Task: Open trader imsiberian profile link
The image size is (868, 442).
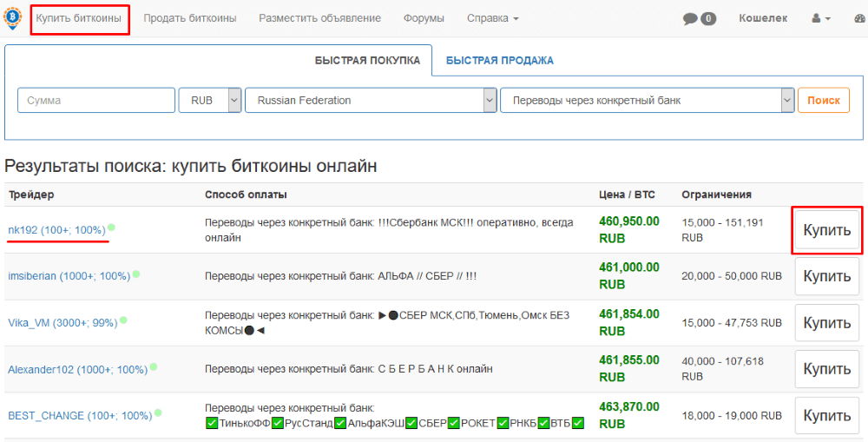Action: [x=69, y=276]
